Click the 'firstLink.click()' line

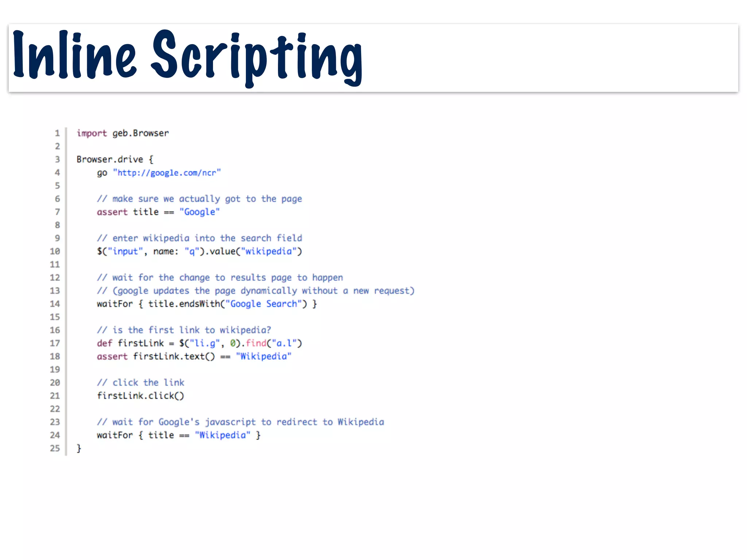pyautogui.click(x=140, y=396)
